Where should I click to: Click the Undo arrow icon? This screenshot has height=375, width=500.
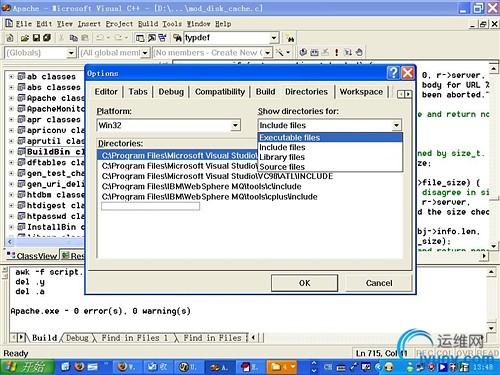pos(100,38)
